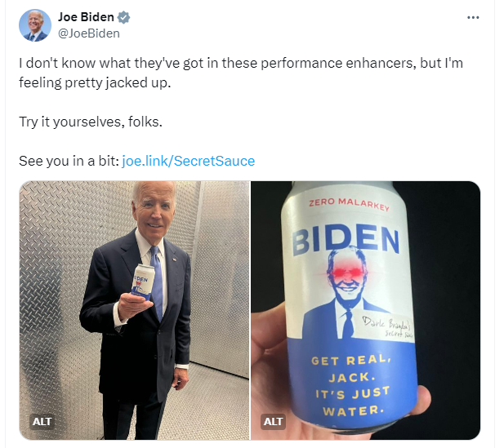This screenshot has height=448, width=504.
Task: Open the @JoeBiden handle link
Action: [x=89, y=33]
